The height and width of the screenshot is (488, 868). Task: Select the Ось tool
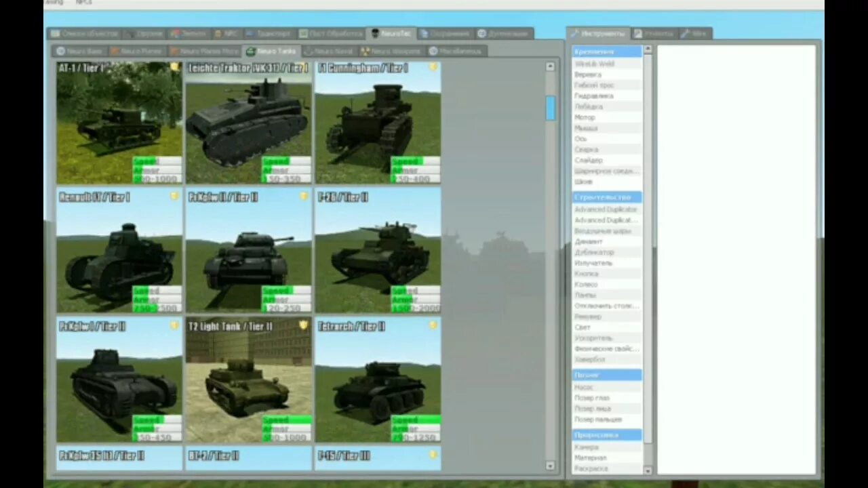click(607, 139)
